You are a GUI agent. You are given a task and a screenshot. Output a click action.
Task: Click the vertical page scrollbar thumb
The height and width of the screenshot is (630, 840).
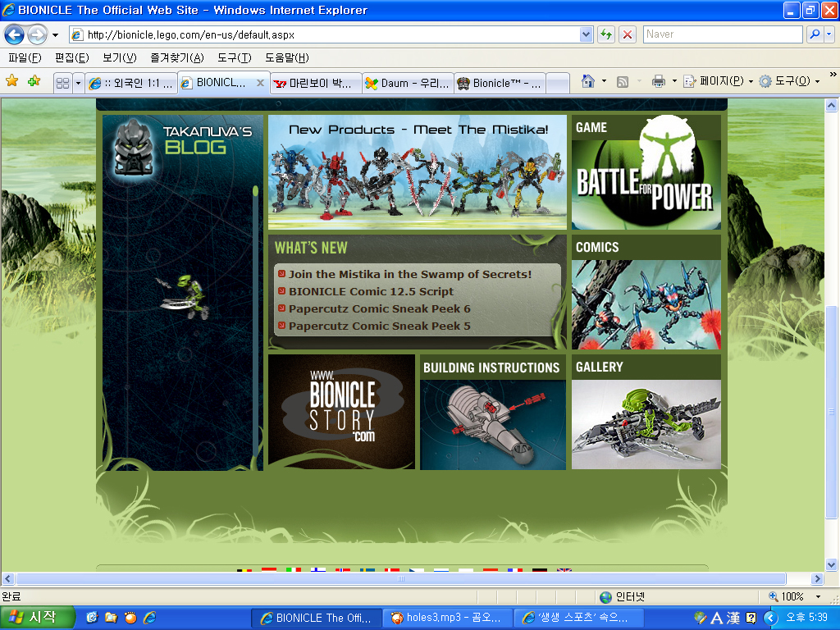click(x=831, y=412)
